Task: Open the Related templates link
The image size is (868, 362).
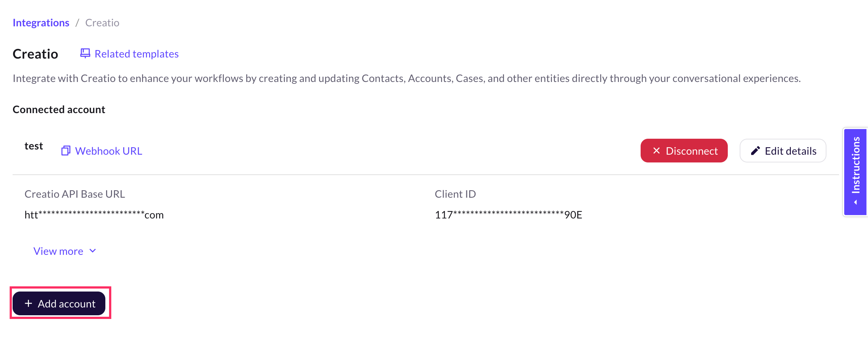Action: point(137,54)
